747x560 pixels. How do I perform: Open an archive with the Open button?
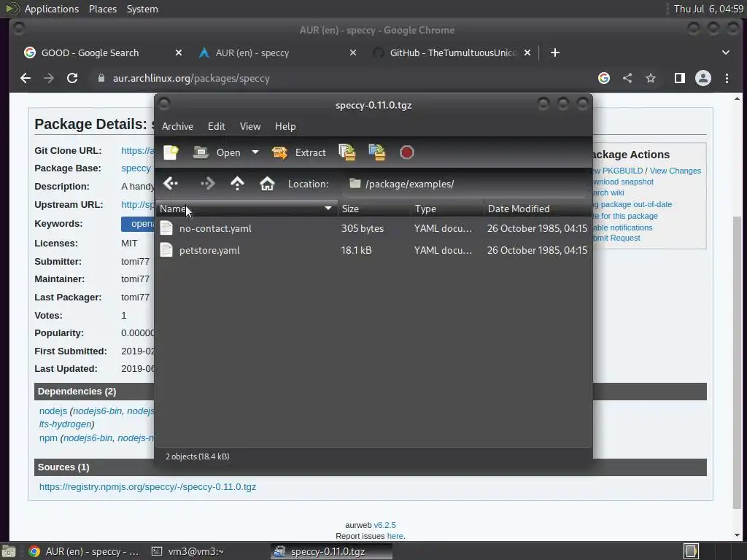217,152
